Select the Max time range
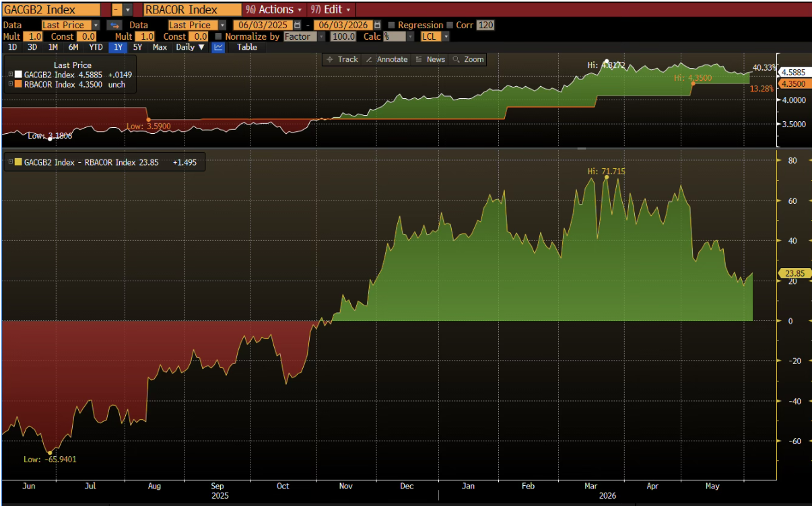The height and width of the screenshot is (506, 812). 160,47
